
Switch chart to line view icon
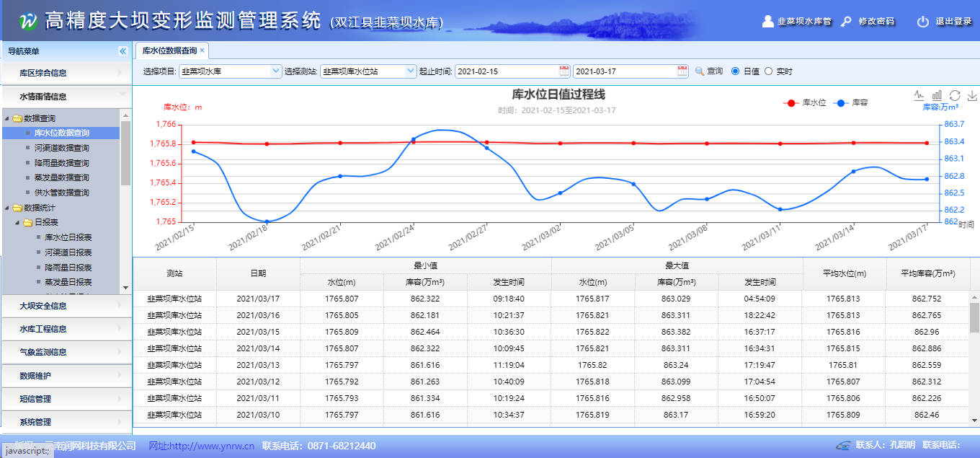point(919,95)
